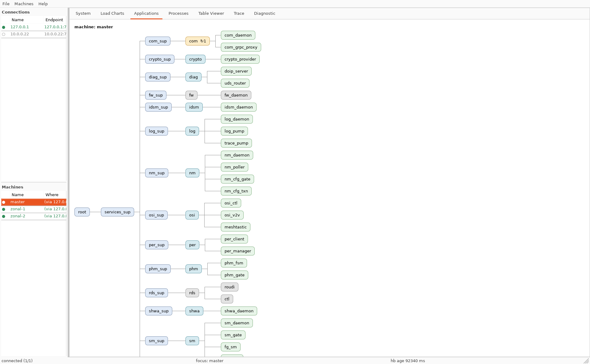This screenshot has width=590, height=364.
Task: Select the crypto_sup node
Action: [160, 59]
